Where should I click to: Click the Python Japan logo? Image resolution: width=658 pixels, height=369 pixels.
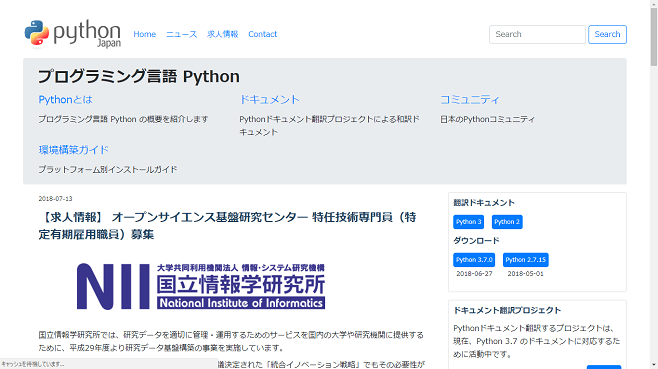[x=73, y=34]
